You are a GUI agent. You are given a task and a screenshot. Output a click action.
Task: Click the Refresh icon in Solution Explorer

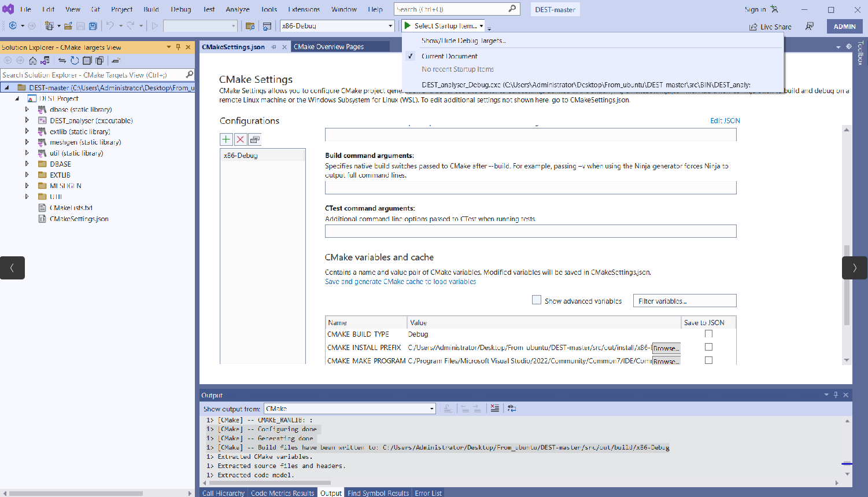click(75, 61)
